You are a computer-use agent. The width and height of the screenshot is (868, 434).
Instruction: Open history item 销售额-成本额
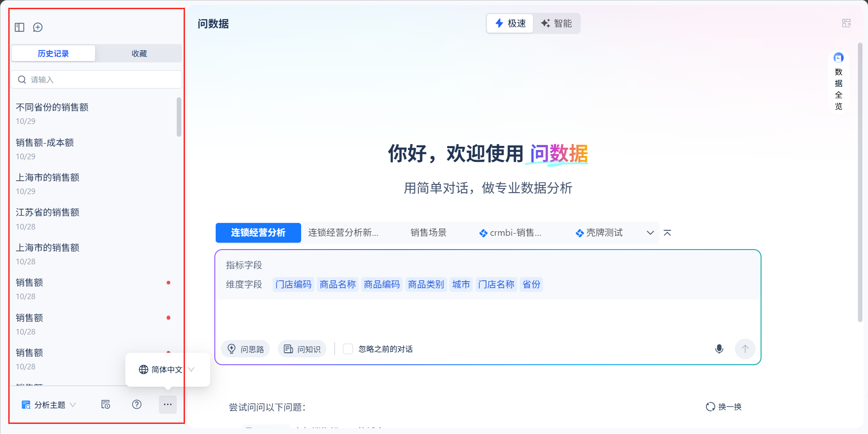click(94, 149)
